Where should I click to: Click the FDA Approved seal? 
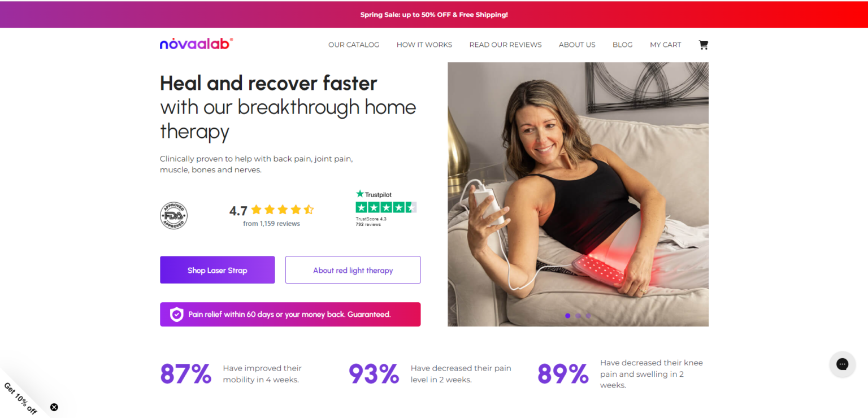click(173, 215)
